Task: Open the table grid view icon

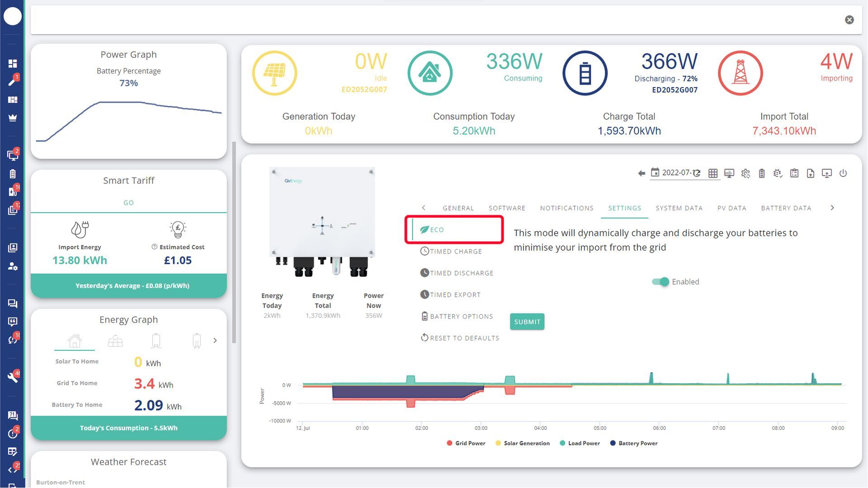Action: pos(713,173)
